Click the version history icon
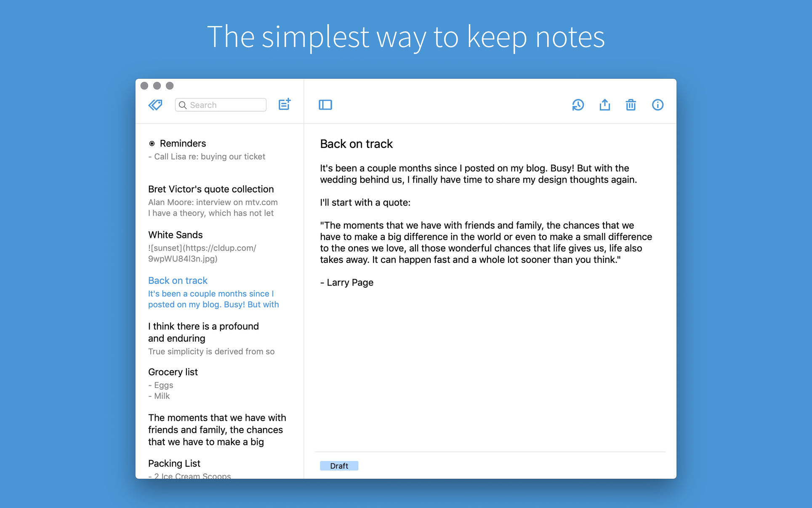Image resolution: width=812 pixels, height=508 pixels. [578, 105]
